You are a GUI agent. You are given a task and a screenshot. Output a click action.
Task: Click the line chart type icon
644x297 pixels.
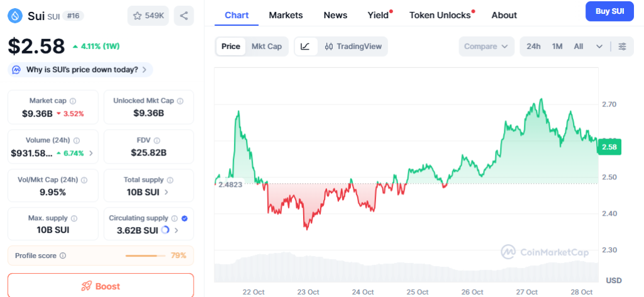pyautogui.click(x=305, y=47)
